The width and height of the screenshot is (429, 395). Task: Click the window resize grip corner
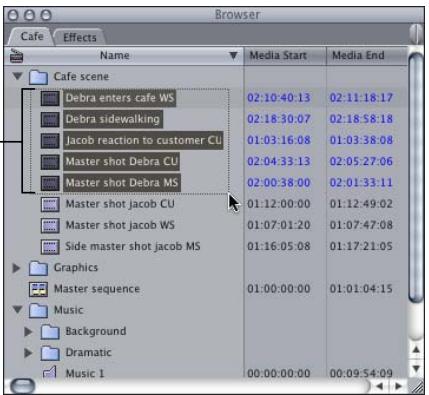[416, 387]
